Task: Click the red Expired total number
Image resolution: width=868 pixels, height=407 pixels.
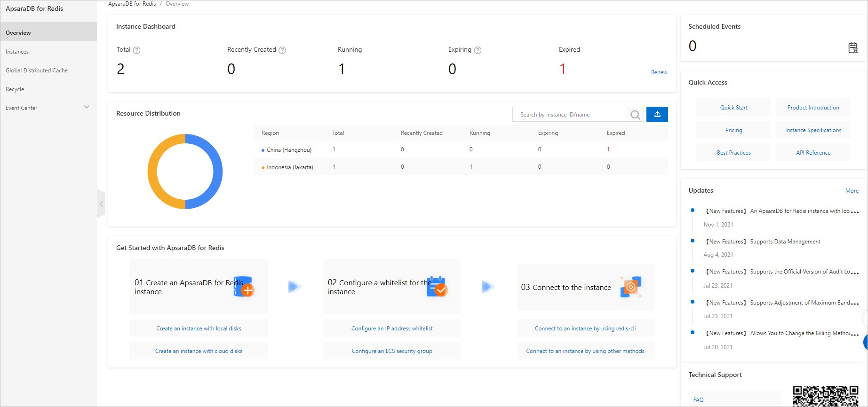Action: coord(562,69)
